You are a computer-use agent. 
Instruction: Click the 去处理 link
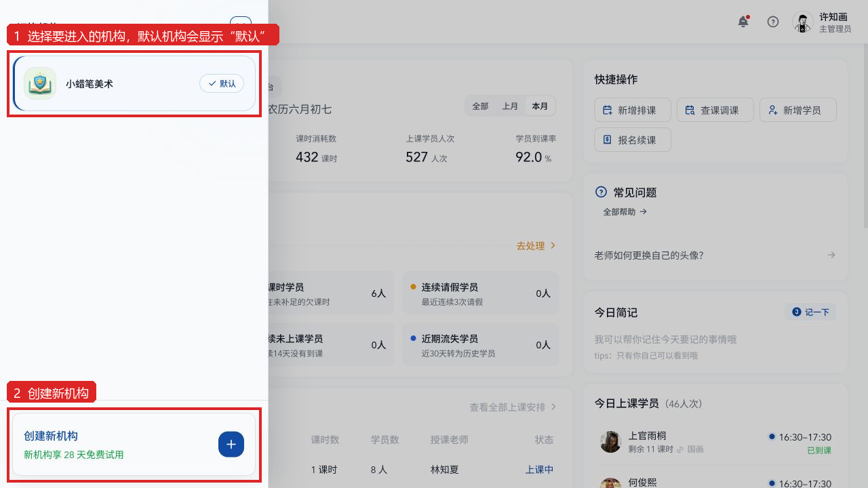tap(536, 245)
